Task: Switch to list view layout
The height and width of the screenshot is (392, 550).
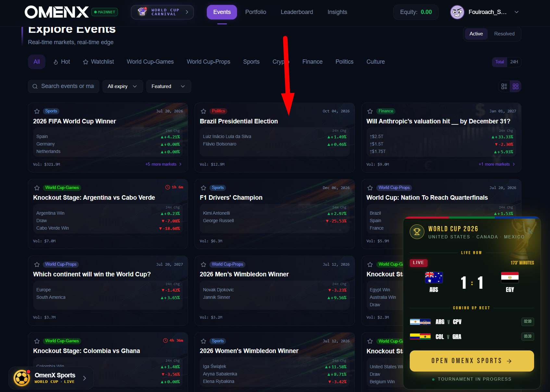Action: click(x=504, y=86)
